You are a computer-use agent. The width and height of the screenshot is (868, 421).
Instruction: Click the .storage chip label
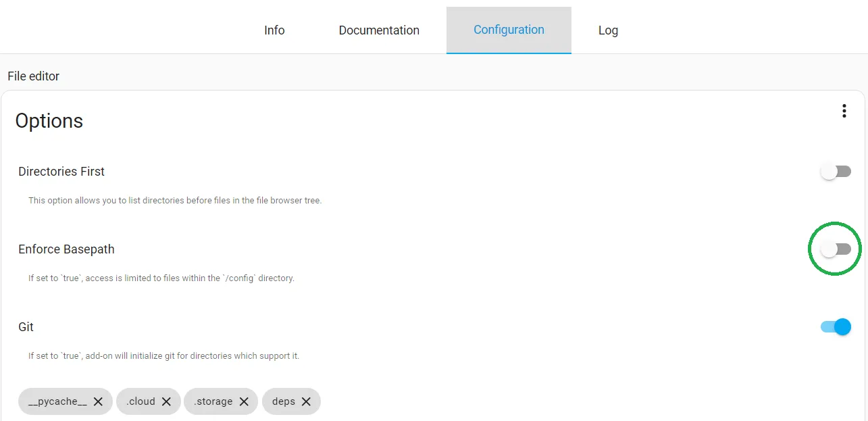pyautogui.click(x=213, y=401)
